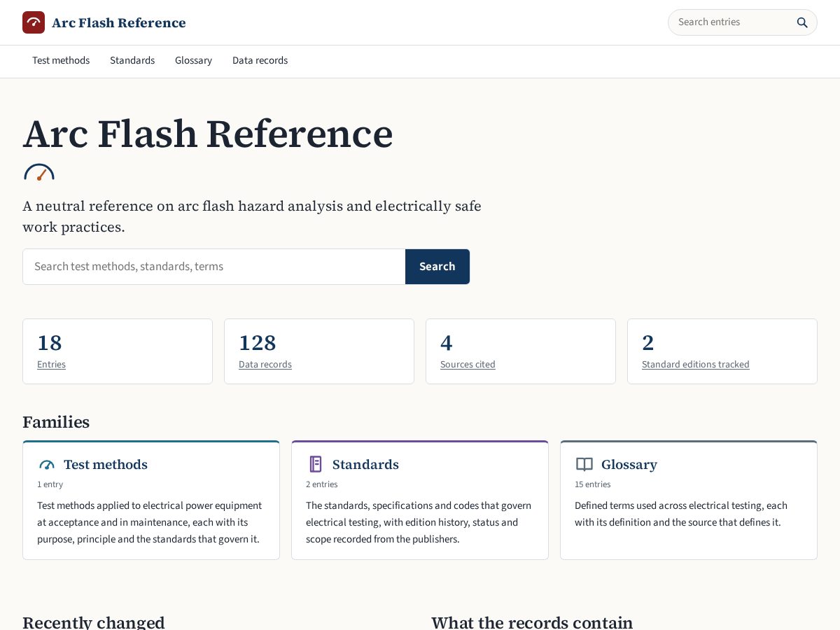Click the red Arc Flash Reference logo icon
The image size is (840, 630).
[x=34, y=22]
